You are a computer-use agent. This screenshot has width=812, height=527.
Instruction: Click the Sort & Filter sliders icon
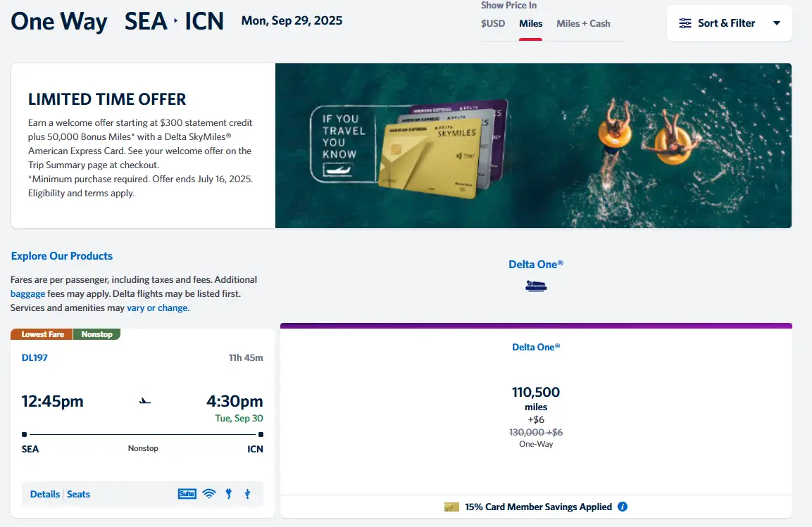pos(685,23)
